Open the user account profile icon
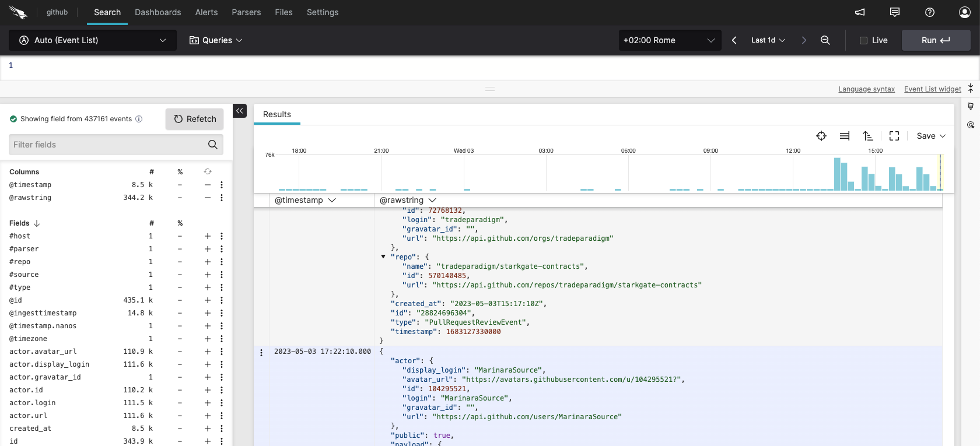The width and height of the screenshot is (980, 446). 965,12
